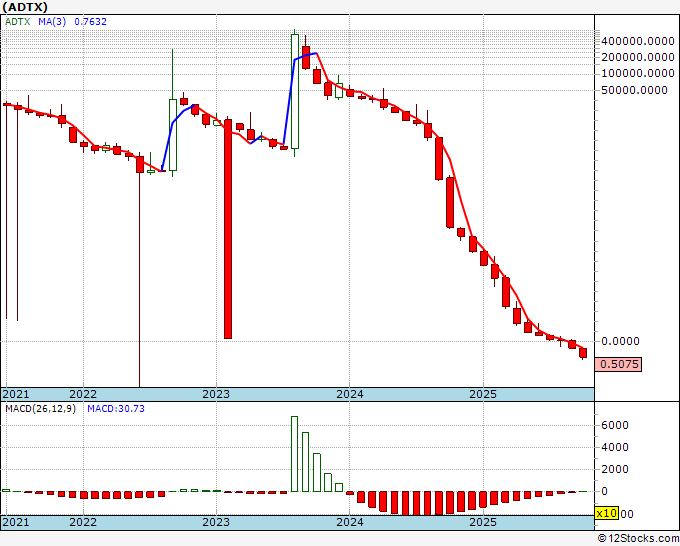The width and height of the screenshot is (680, 546).
Task: Click the long red candle in early 2023
Action: tap(228, 229)
